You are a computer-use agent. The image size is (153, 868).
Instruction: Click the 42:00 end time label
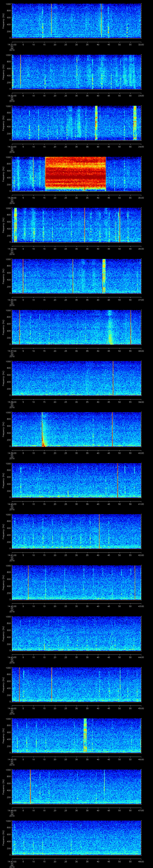[141, 555]
